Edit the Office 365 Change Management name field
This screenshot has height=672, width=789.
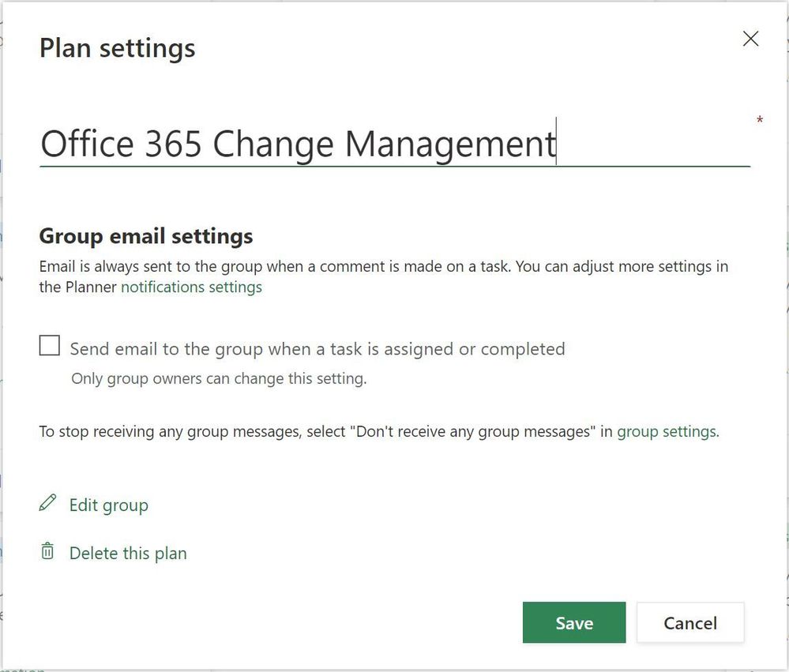[x=395, y=143]
